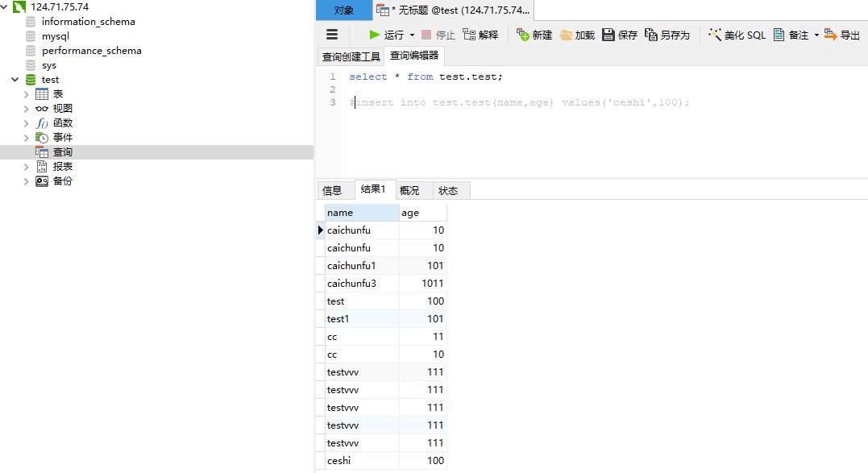Select the sys database
Viewport: 868px width, 473px height.
coord(48,65)
